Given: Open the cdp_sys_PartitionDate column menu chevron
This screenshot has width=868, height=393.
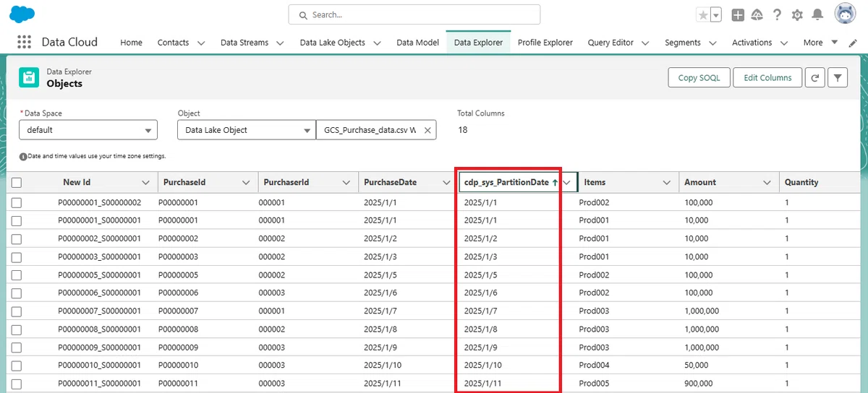Looking at the screenshot, I should (x=567, y=183).
